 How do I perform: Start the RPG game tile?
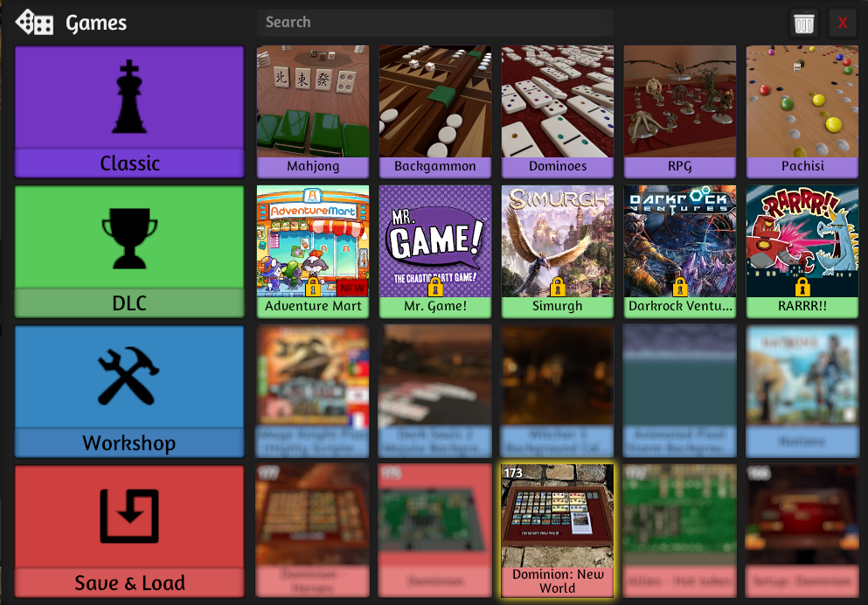pos(680,112)
